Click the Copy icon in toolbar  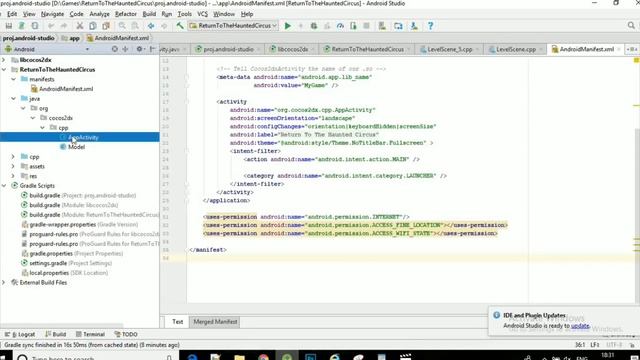pyautogui.click(x=93, y=26)
